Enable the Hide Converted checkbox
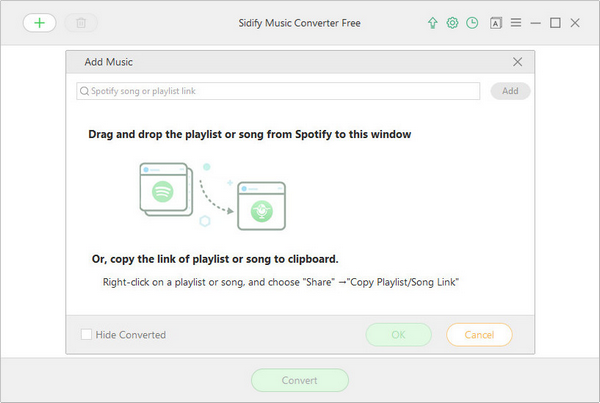Image resolution: width=600 pixels, height=403 pixels. pos(86,334)
